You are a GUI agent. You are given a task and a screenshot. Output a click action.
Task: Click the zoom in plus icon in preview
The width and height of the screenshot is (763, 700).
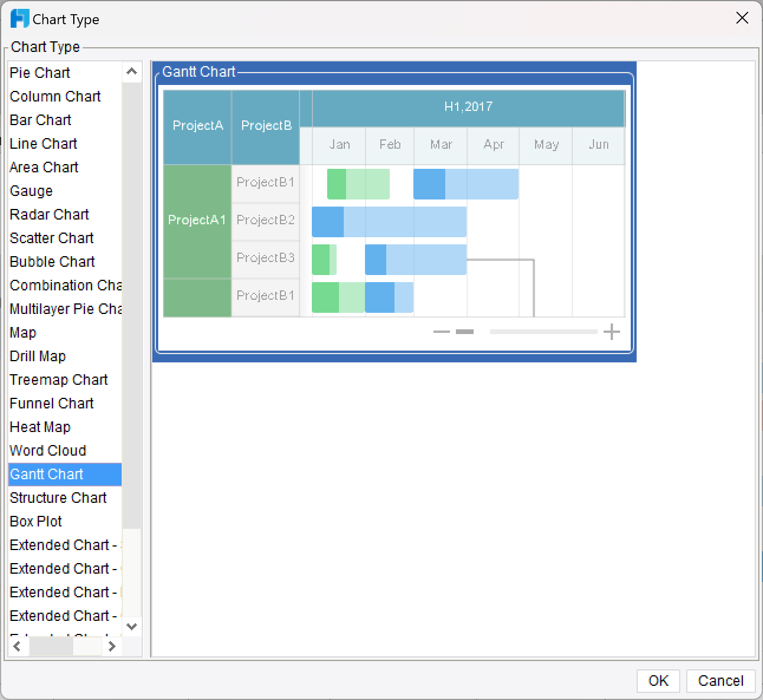[612, 332]
